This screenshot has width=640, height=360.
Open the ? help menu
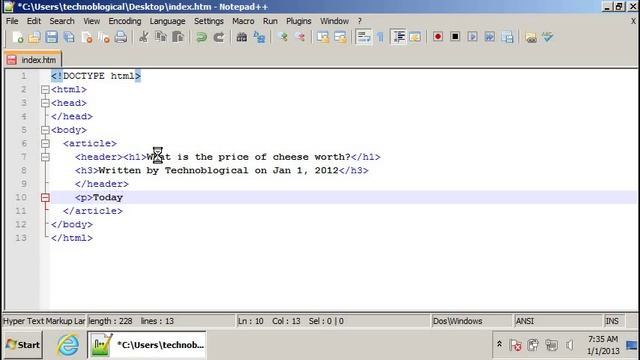point(360,21)
